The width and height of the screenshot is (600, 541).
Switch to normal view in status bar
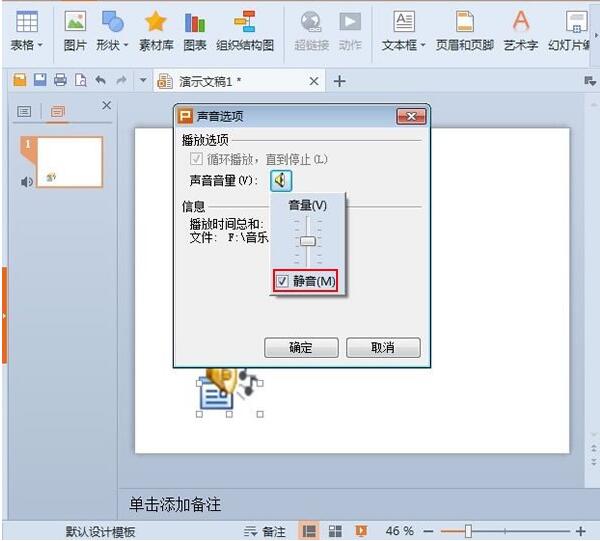tap(309, 531)
